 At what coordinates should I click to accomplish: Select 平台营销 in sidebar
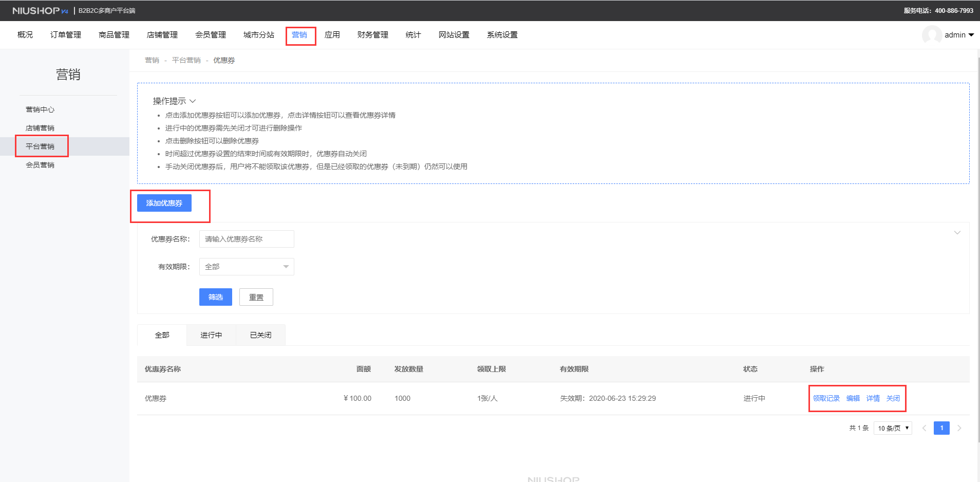coord(40,146)
